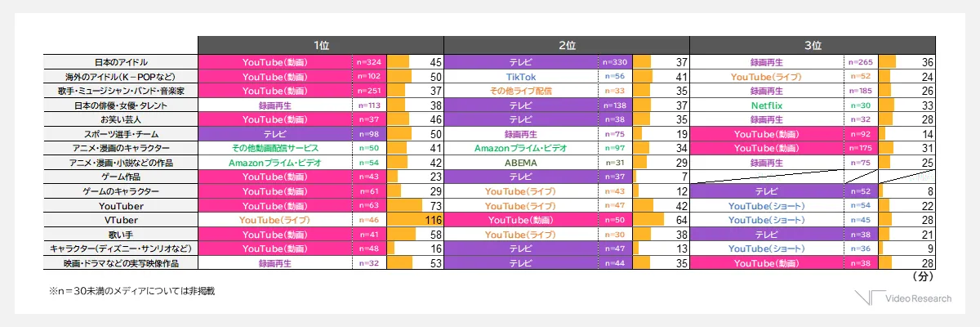
Task: Click the Video Research logo
Action: point(903,298)
